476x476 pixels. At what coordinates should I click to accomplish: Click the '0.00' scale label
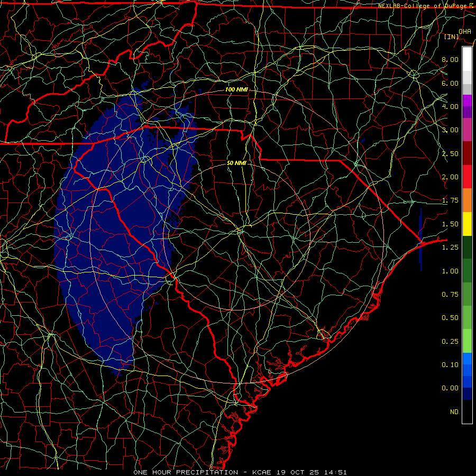click(450, 388)
